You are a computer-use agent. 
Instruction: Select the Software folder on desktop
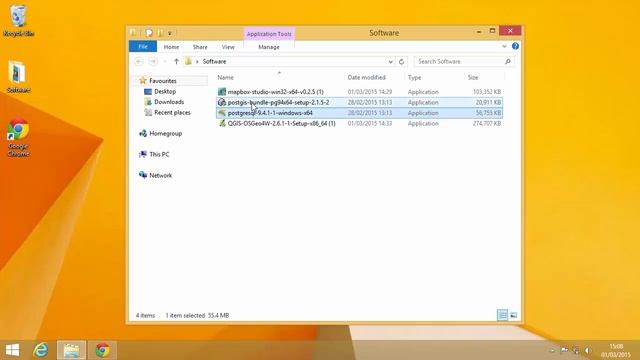click(x=18, y=77)
